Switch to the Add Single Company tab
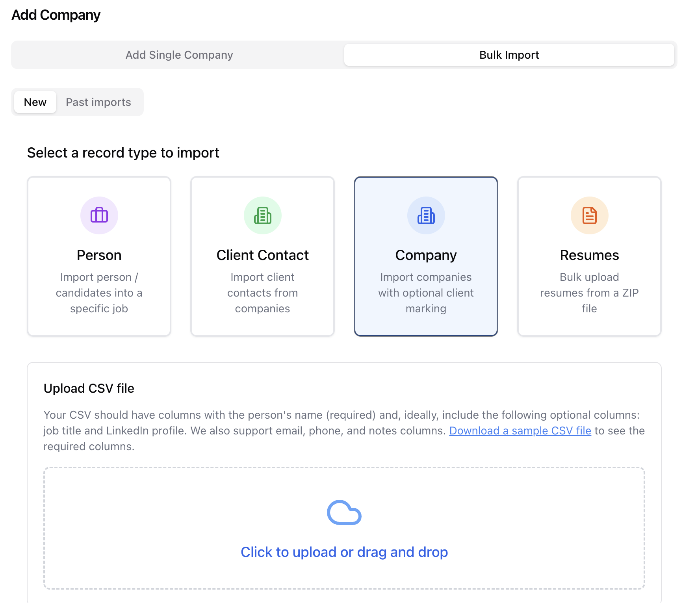683x616 pixels. tap(179, 55)
